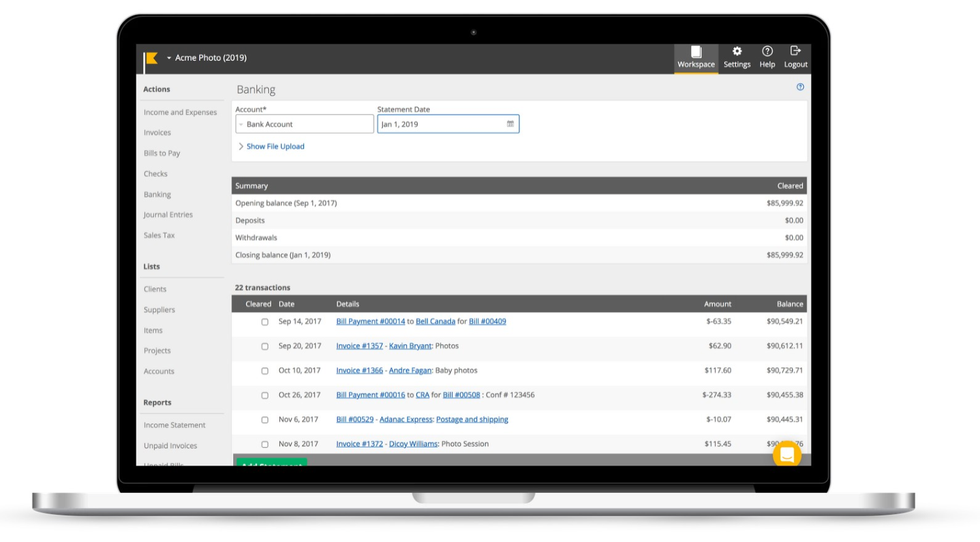This screenshot has height=542, width=980.
Task: Open the Income Statement report
Action: (174, 425)
